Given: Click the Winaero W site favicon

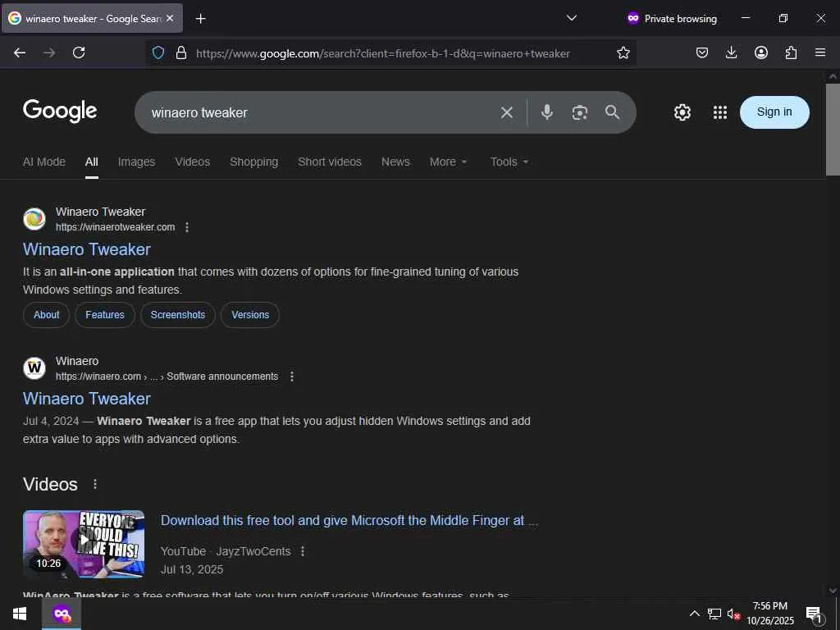Looking at the screenshot, I should [34, 368].
